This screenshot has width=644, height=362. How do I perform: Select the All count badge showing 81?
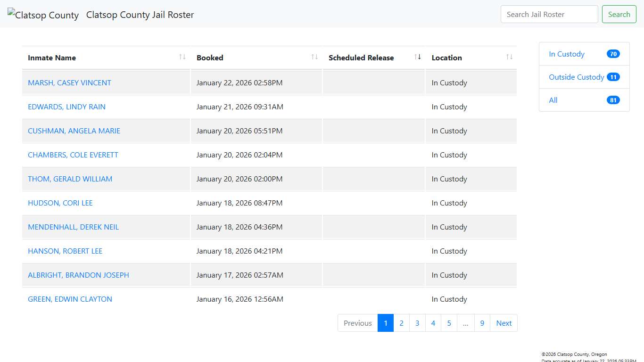pos(613,100)
